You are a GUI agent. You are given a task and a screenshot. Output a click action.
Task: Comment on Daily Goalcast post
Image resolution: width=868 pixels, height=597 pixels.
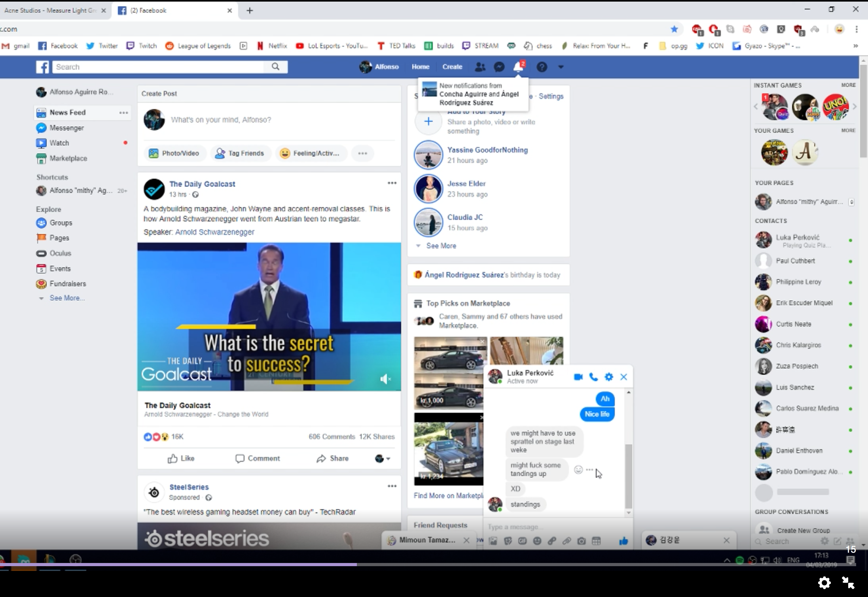[x=258, y=458]
